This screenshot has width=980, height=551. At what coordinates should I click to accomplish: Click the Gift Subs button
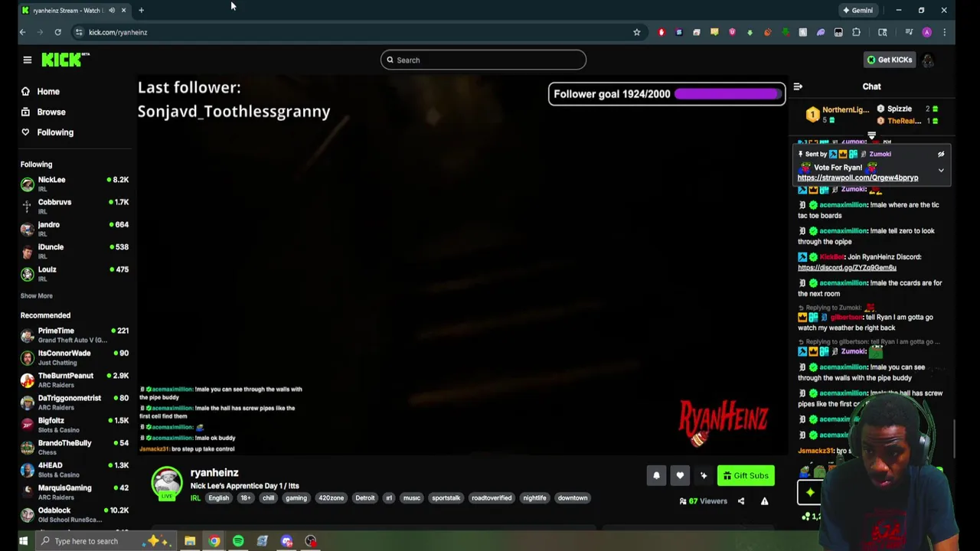(x=746, y=475)
